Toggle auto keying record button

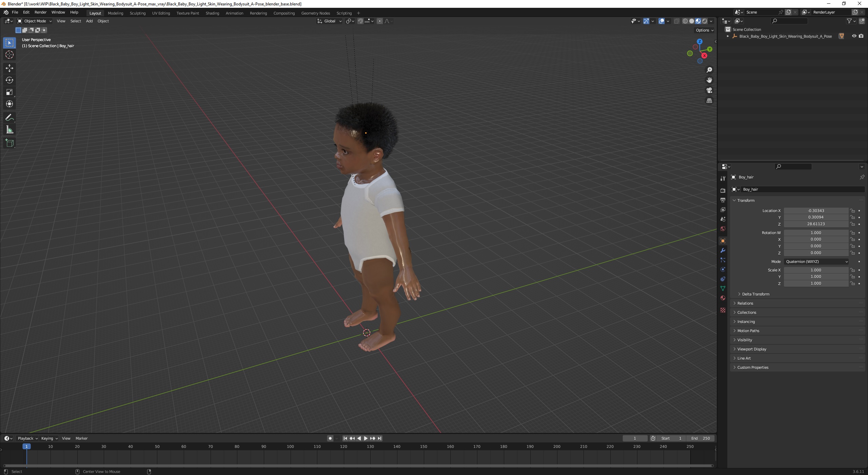[x=330, y=438]
